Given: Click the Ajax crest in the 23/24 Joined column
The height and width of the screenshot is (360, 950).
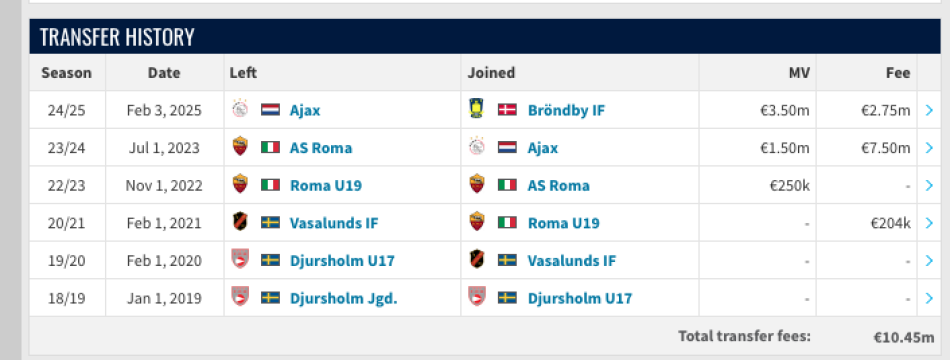Looking at the screenshot, I should click(477, 147).
